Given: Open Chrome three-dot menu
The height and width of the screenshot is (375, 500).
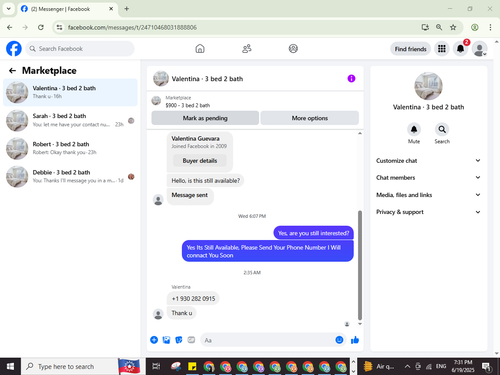Looking at the screenshot, I should [490, 27].
